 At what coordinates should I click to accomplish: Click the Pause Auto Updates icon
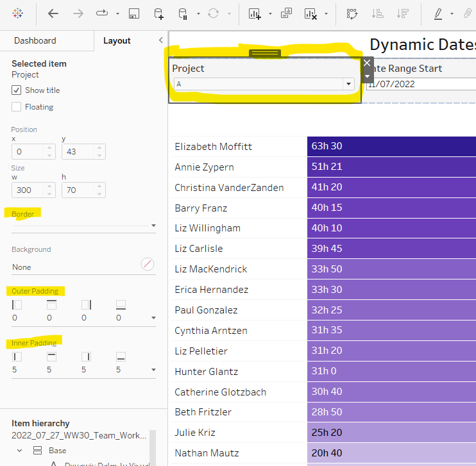pos(182,13)
